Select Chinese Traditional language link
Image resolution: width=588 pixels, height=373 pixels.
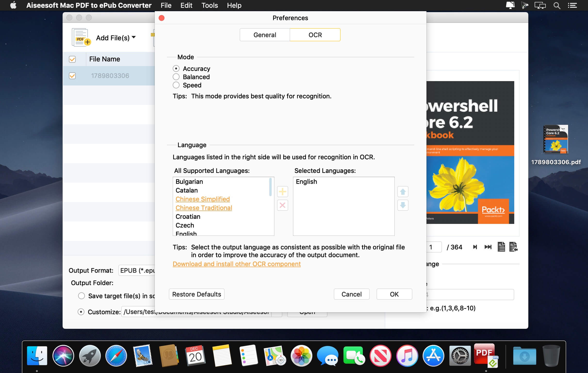point(204,208)
